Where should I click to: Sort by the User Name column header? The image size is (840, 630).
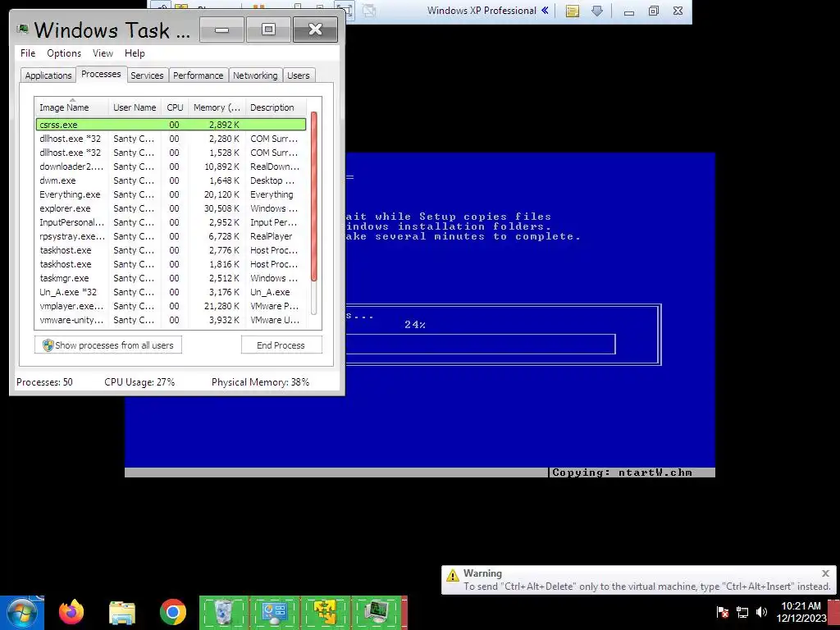(x=135, y=107)
